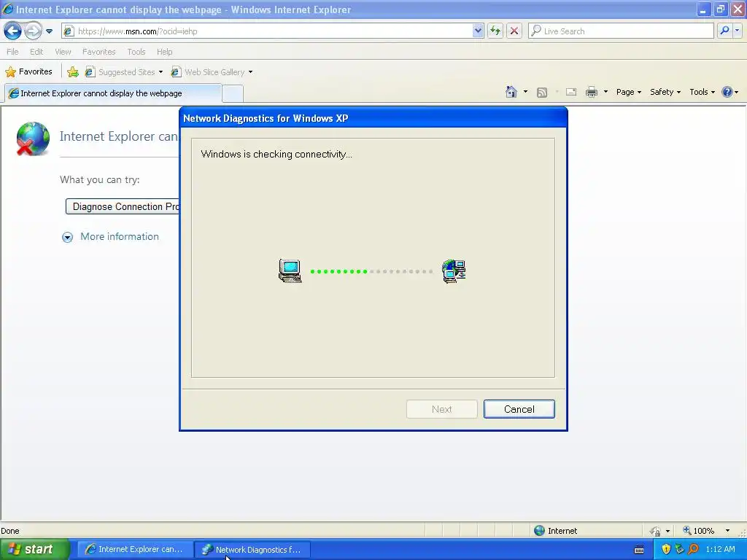Click the Forward navigation arrow
This screenshot has width=747, height=560.
coord(33,31)
